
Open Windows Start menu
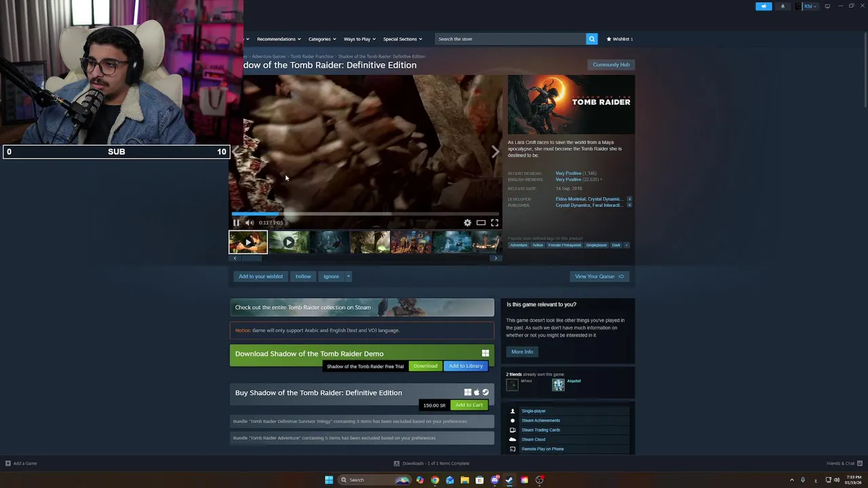tap(329, 480)
